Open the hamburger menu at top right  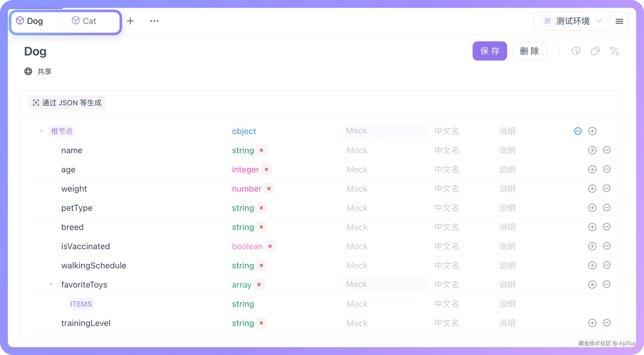pos(619,21)
